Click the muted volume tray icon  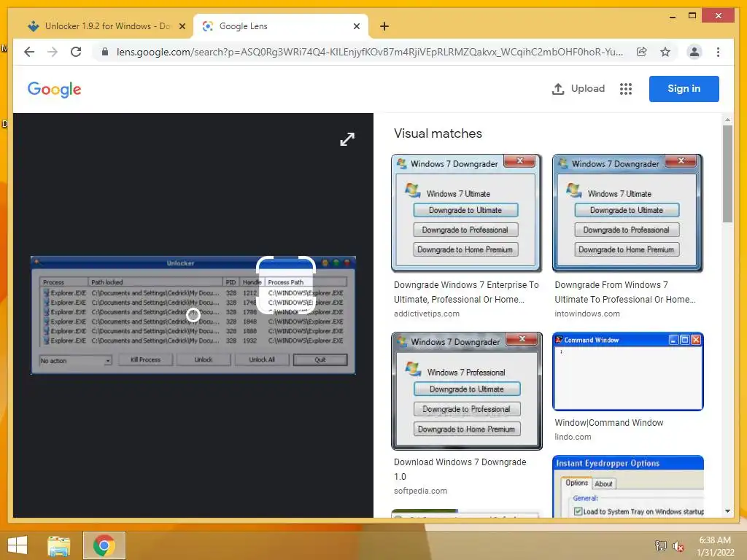click(678, 545)
